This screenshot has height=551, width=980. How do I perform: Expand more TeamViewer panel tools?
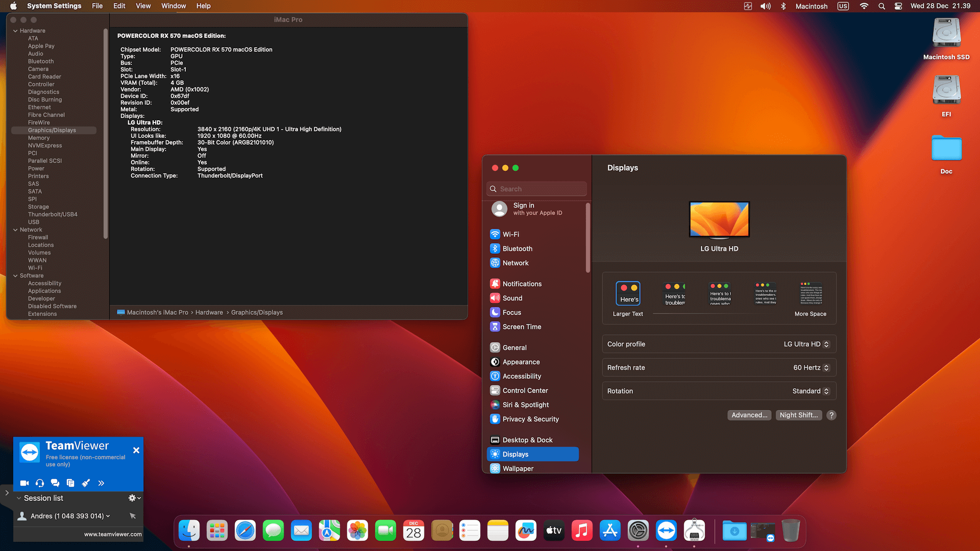(101, 483)
